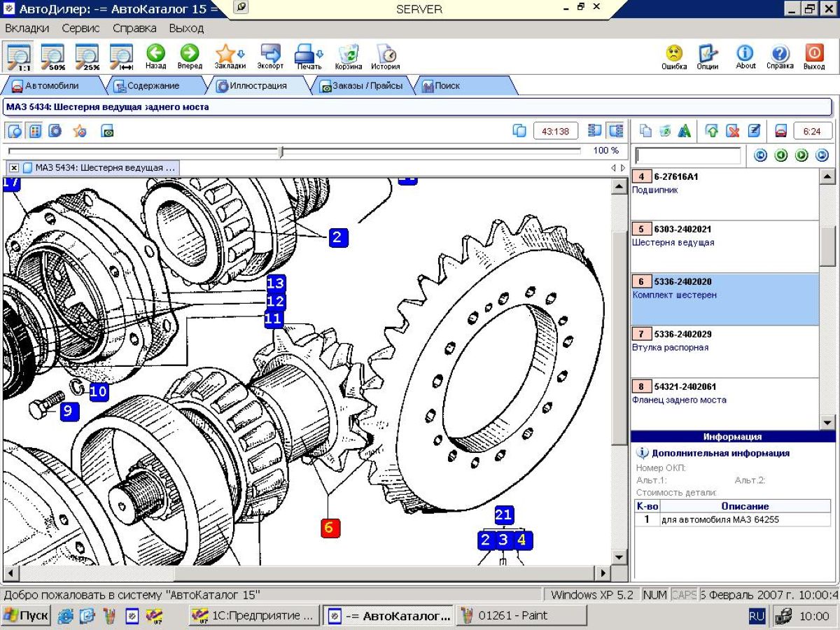Click parts list scrollbar down arrow
Image resolution: width=840 pixels, height=630 pixels.
827,422
